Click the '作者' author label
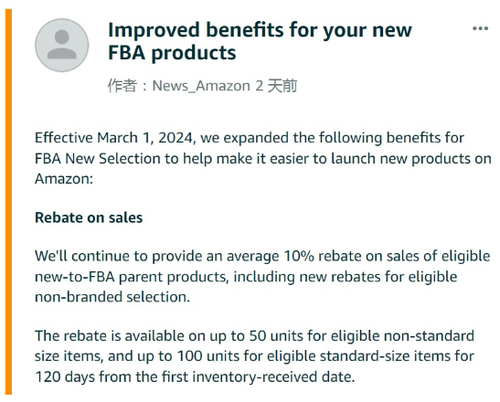The height and width of the screenshot is (402, 500). [122, 86]
